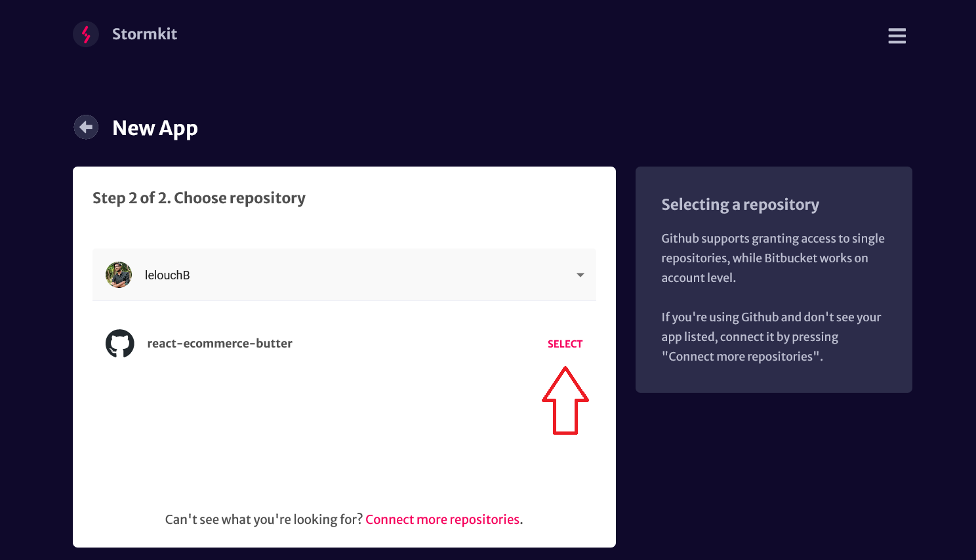Image resolution: width=976 pixels, height=560 pixels.
Task: Open the lelouchB account selector
Action: [x=344, y=275]
